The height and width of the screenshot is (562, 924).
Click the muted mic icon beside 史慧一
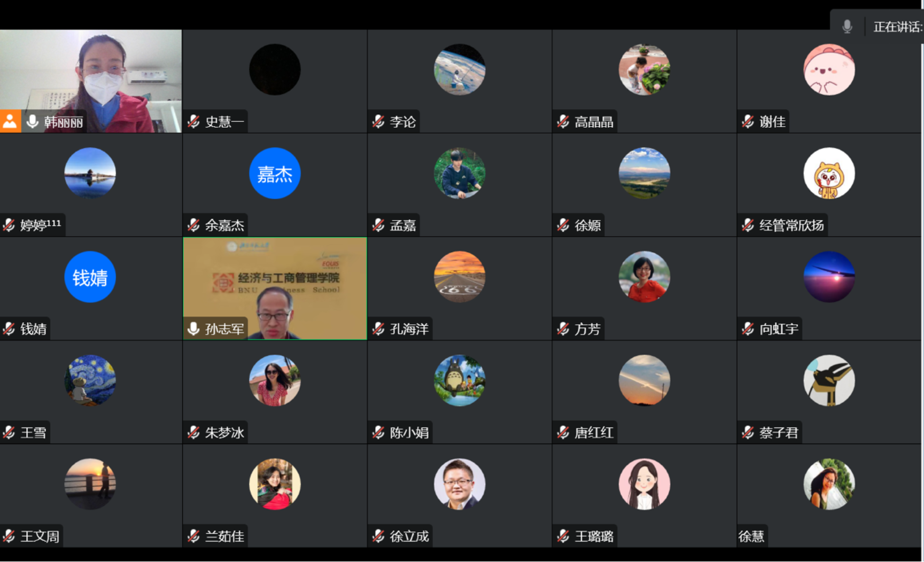pyautogui.click(x=193, y=122)
